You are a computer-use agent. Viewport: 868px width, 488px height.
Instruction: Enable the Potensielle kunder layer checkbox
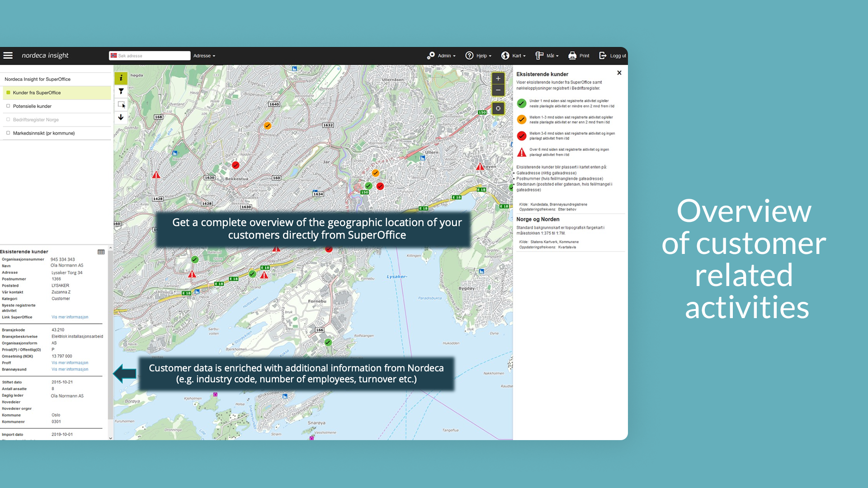[x=8, y=106]
